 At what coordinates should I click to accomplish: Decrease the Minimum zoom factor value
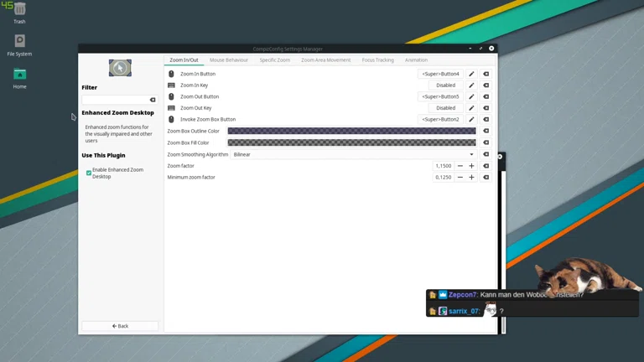coord(460,178)
